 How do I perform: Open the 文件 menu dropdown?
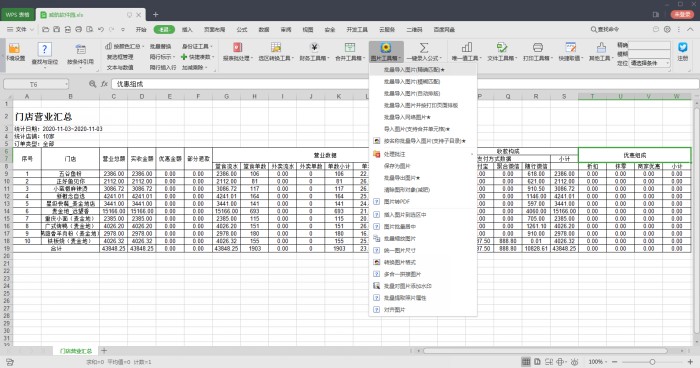(20, 29)
